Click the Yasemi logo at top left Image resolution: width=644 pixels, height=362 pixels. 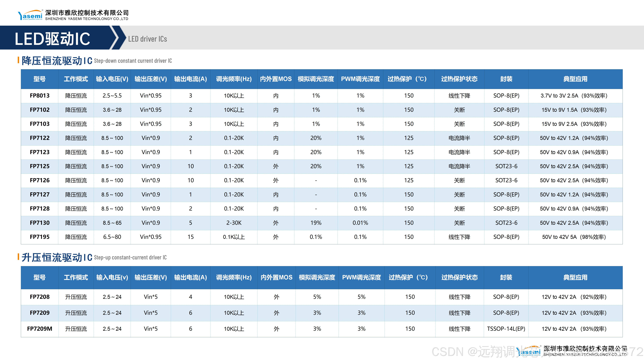click(30, 15)
